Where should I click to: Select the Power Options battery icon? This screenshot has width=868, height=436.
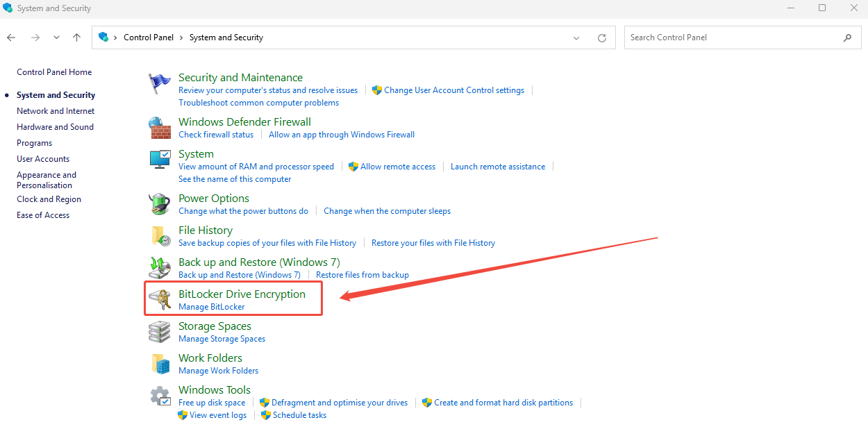(x=160, y=204)
